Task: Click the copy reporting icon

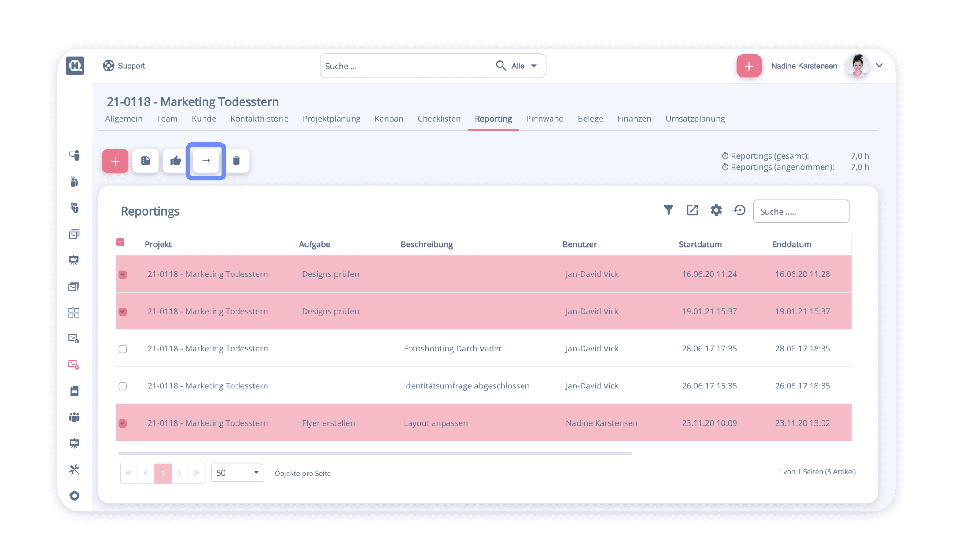Action: click(x=145, y=160)
